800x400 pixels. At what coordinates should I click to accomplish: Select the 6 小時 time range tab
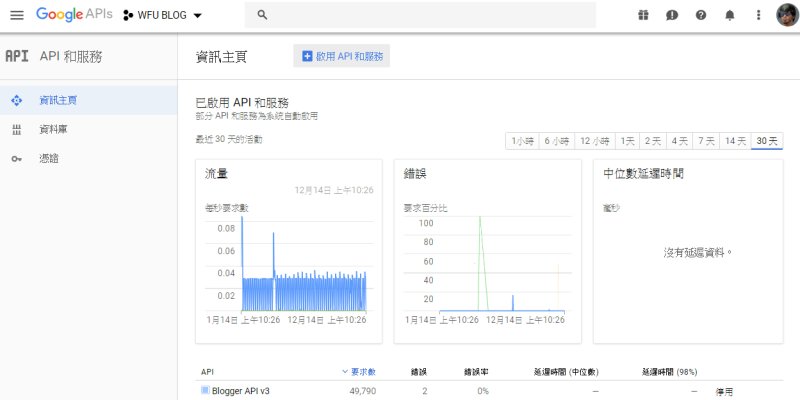pyautogui.click(x=557, y=141)
